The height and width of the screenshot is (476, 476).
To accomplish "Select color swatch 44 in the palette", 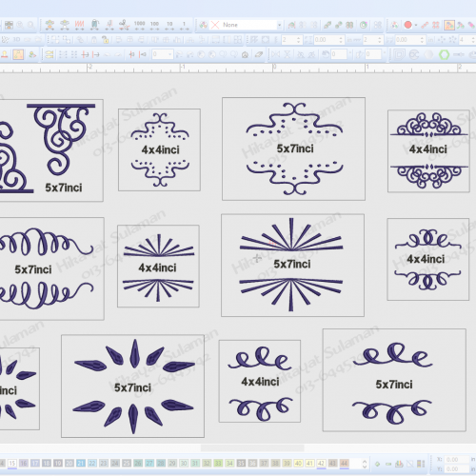I will pyautogui.click(x=344, y=464).
